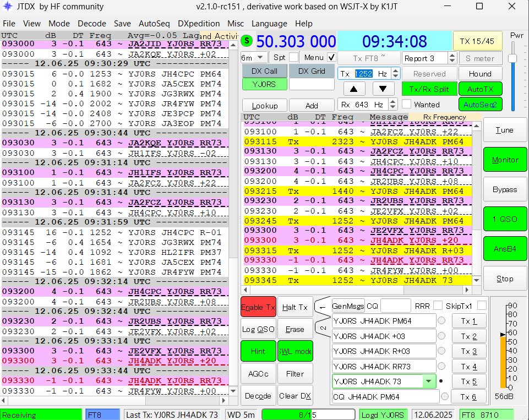Click the green S status indicator icon

click(x=247, y=41)
